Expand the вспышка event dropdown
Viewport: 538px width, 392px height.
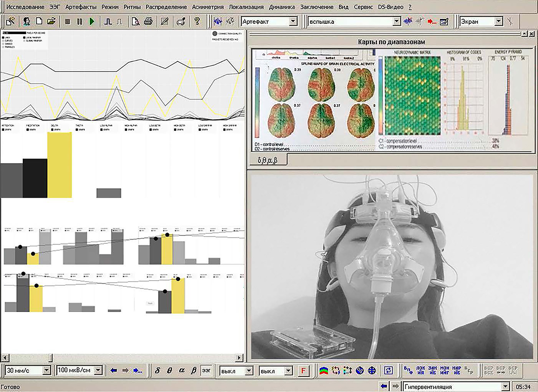pos(397,22)
